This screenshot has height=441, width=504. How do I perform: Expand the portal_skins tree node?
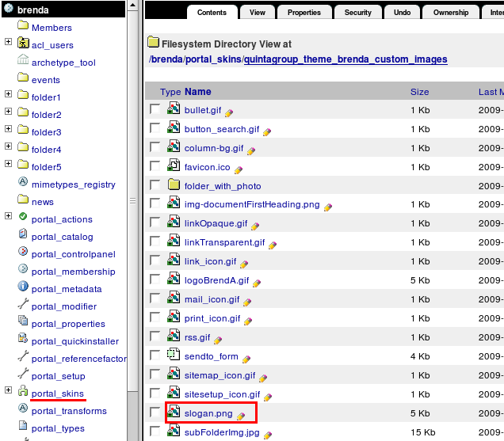pos(8,393)
